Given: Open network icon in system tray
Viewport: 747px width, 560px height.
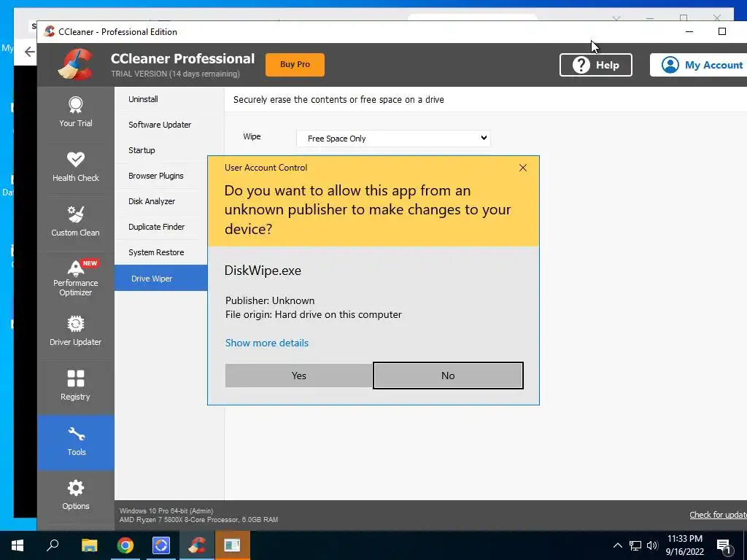Looking at the screenshot, I should click(635, 545).
